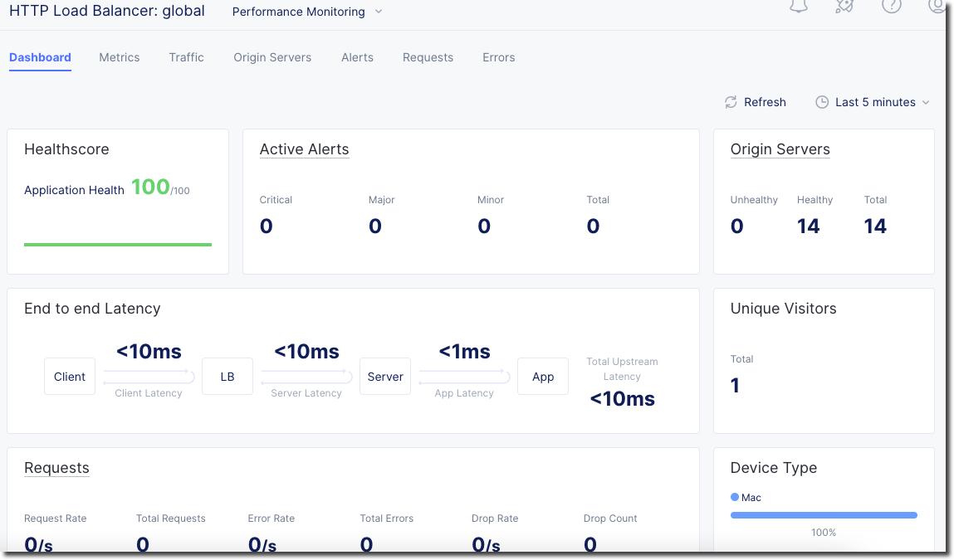The height and width of the screenshot is (560, 954).
Task: Go to the Origin Servers tab
Action: pyautogui.click(x=272, y=57)
